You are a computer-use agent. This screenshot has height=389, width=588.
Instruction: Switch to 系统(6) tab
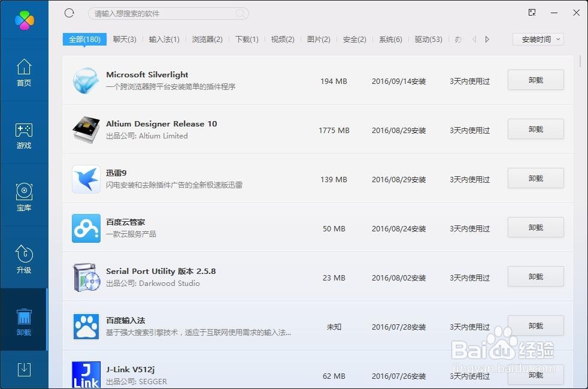click(x=390, y=40)
